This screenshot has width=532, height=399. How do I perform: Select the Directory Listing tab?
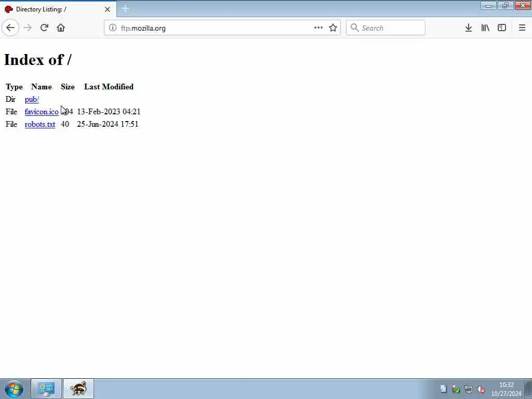pos(58,9)
